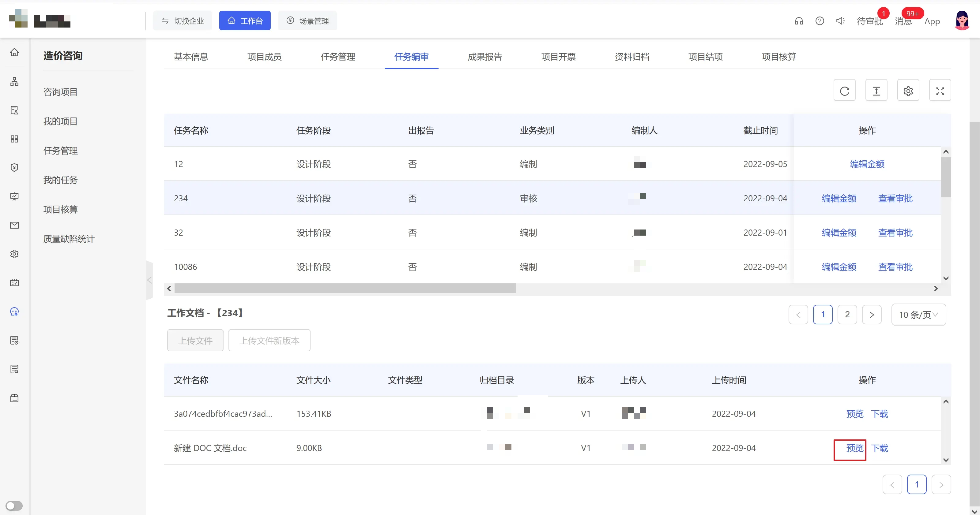
Task: Open the mail envelope sidebar icon
Action: coord(14,226)
